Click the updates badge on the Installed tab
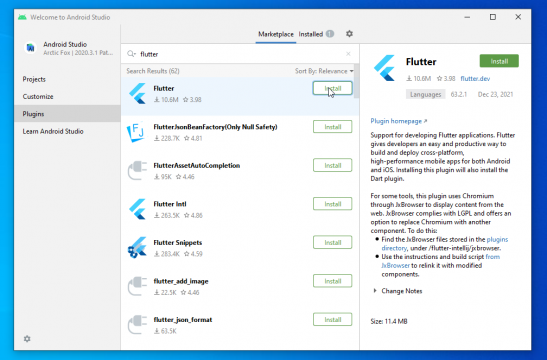547x360 pixels. (x=330, y=34)
